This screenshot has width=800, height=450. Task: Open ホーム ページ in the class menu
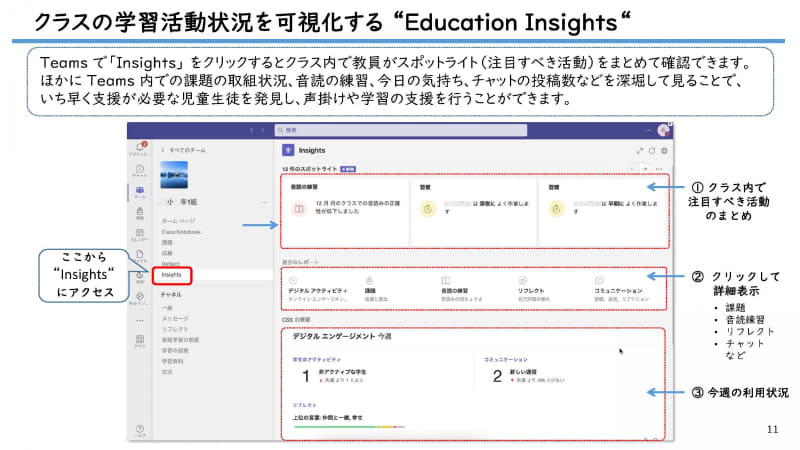click(x=178, y=220)
